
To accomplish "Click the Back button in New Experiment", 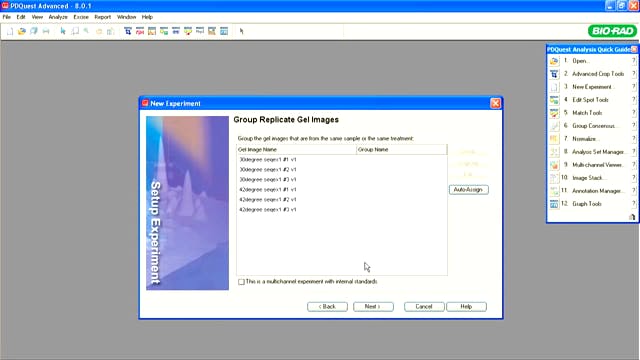I will point(327,307).
